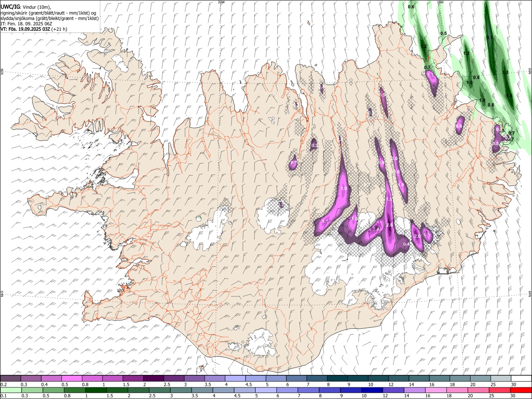Click the bright pink 0.5 snow legend swatch
This screenshot has height=399, width=532.
coord(71,378)
